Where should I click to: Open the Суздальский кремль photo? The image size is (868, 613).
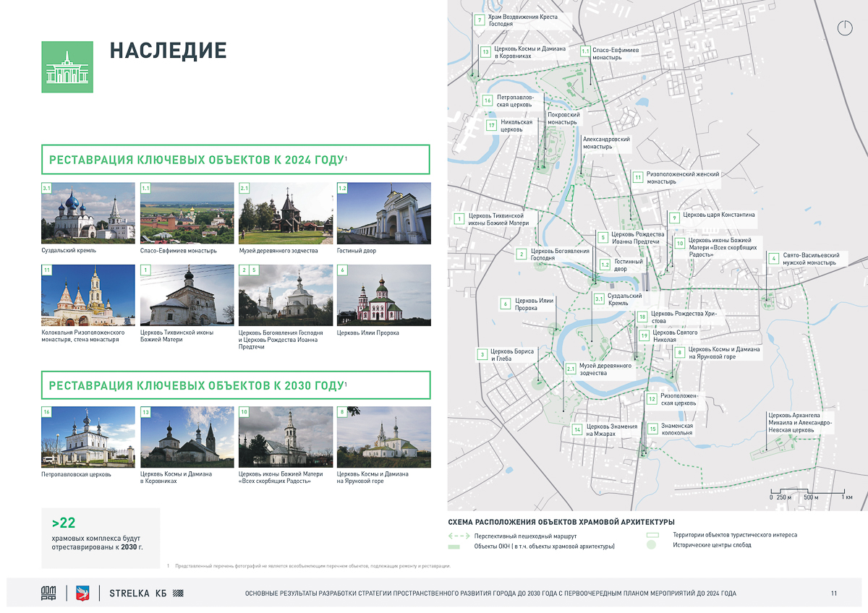88,213
